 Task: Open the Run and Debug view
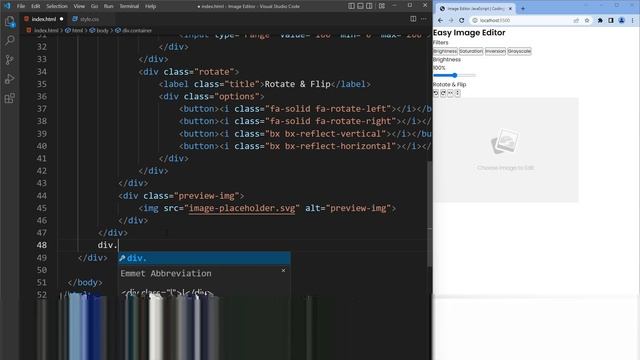click(9, 79)
